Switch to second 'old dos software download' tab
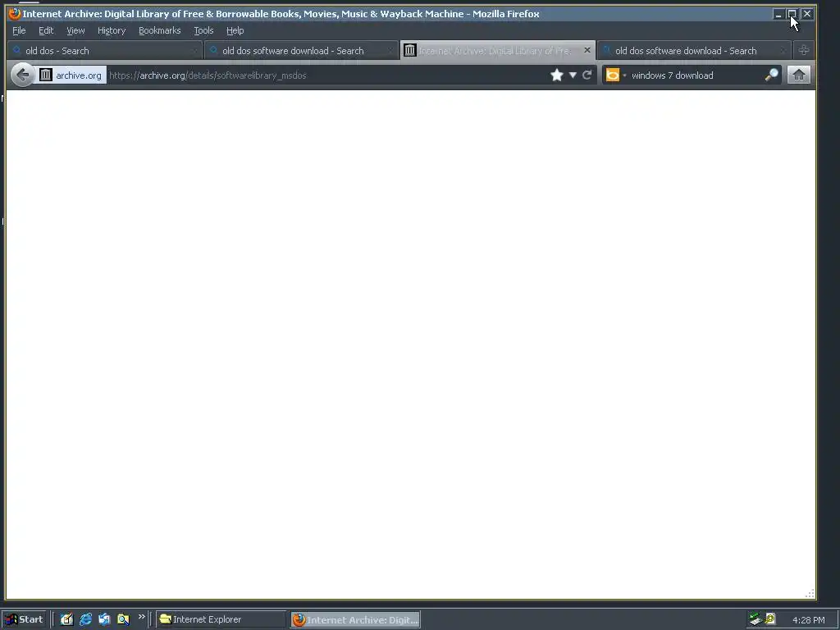Screen dimensions: 840x630 (x=301, y=51)
